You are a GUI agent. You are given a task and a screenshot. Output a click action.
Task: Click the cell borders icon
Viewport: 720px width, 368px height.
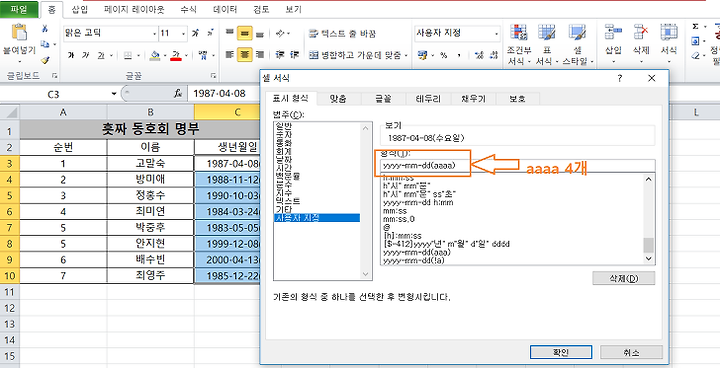pos(128,56)
